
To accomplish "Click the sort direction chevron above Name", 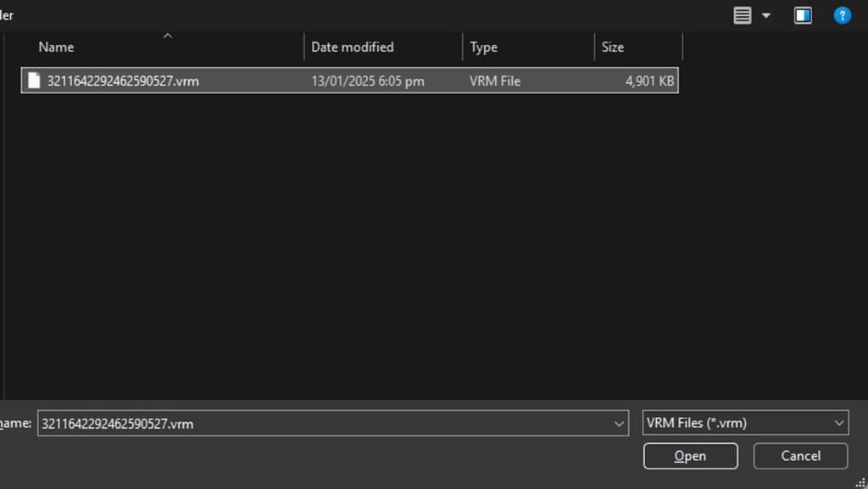I will (x=168, y=36).
